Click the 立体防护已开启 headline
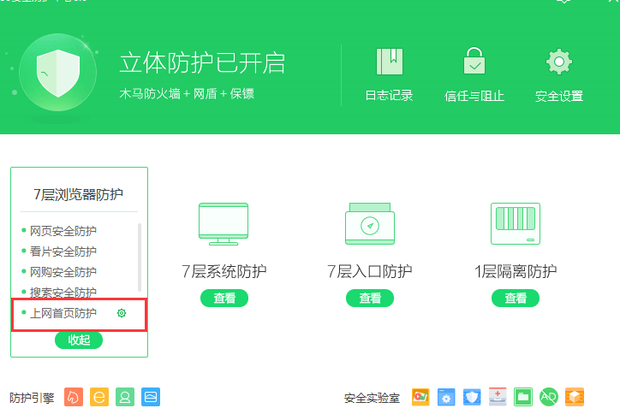Viewport: 620px width, 420px height. pos(202,63)
